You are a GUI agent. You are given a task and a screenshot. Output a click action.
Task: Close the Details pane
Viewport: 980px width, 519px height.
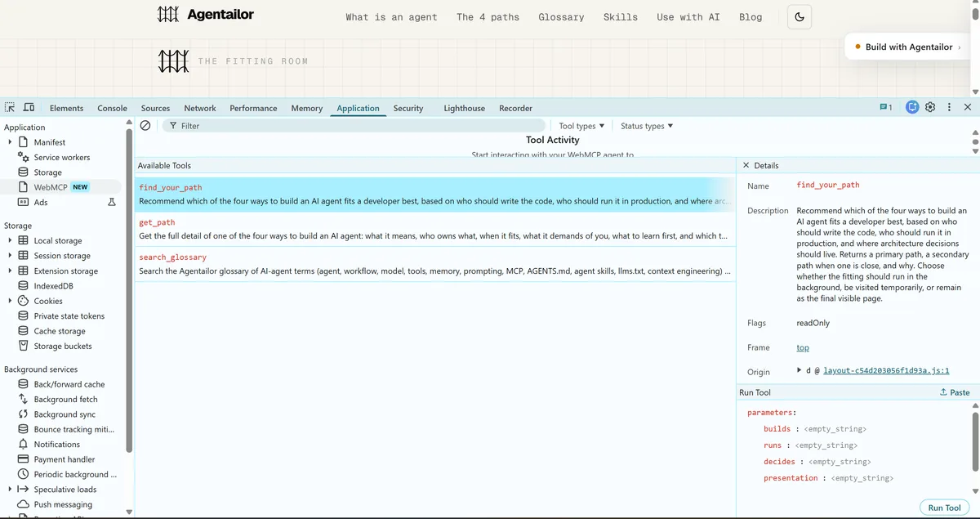click(746, 165)
